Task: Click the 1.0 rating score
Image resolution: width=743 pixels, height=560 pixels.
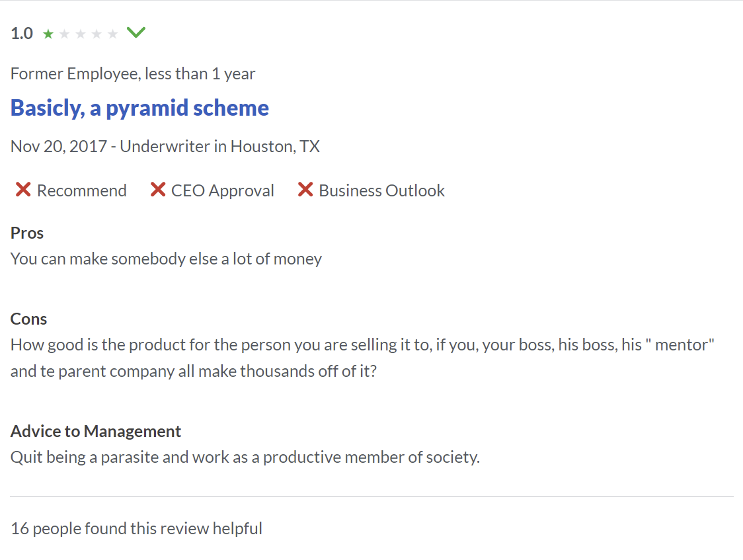Action: 22,34
